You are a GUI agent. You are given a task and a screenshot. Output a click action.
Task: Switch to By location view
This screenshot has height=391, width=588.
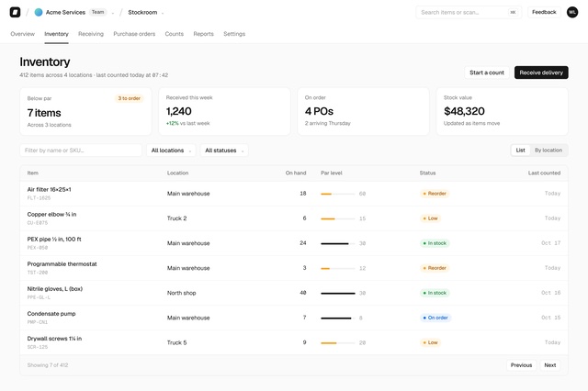(x=548, y=151)
